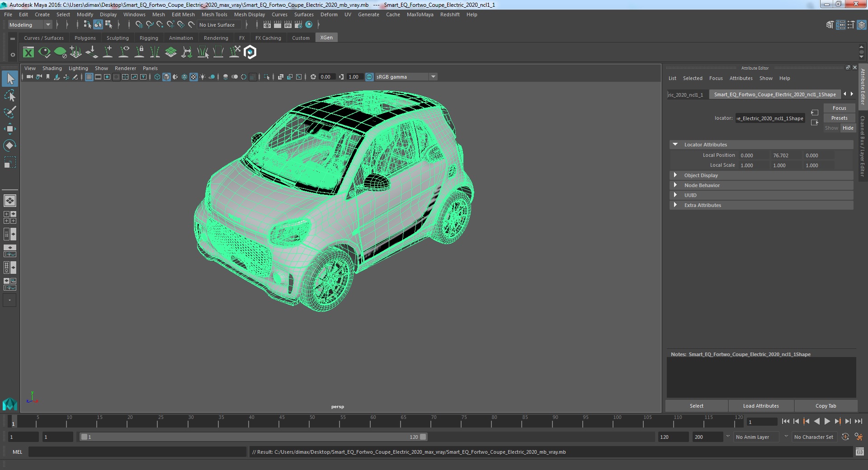Activate the Lasso select tool
Image resolution: width=868 pixels, height=470 pixels.
coord(10,96)
